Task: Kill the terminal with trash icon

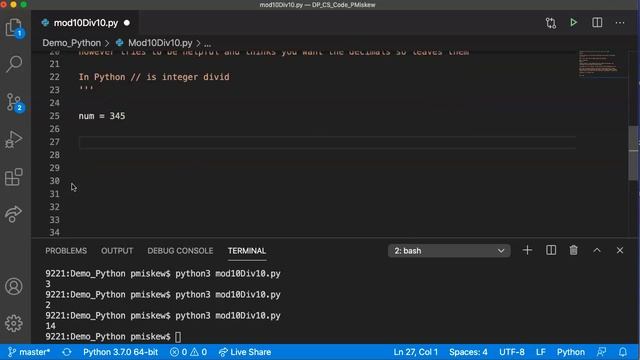Action: pos(573,250)
